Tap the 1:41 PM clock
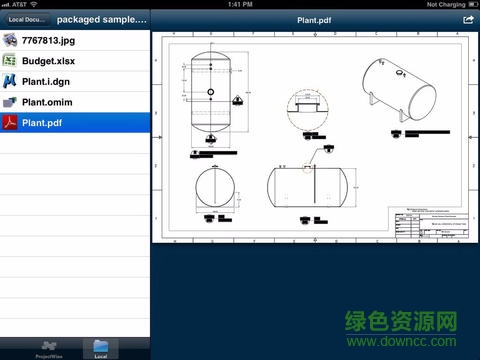 (240, 4)
